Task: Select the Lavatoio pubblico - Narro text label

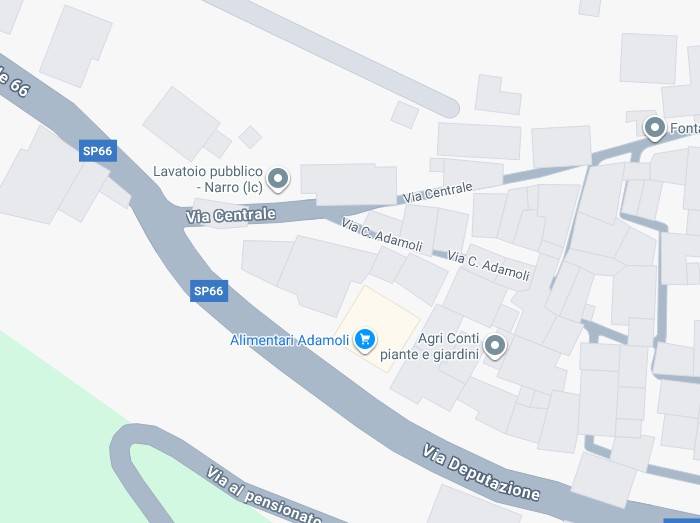Action: 208,179
